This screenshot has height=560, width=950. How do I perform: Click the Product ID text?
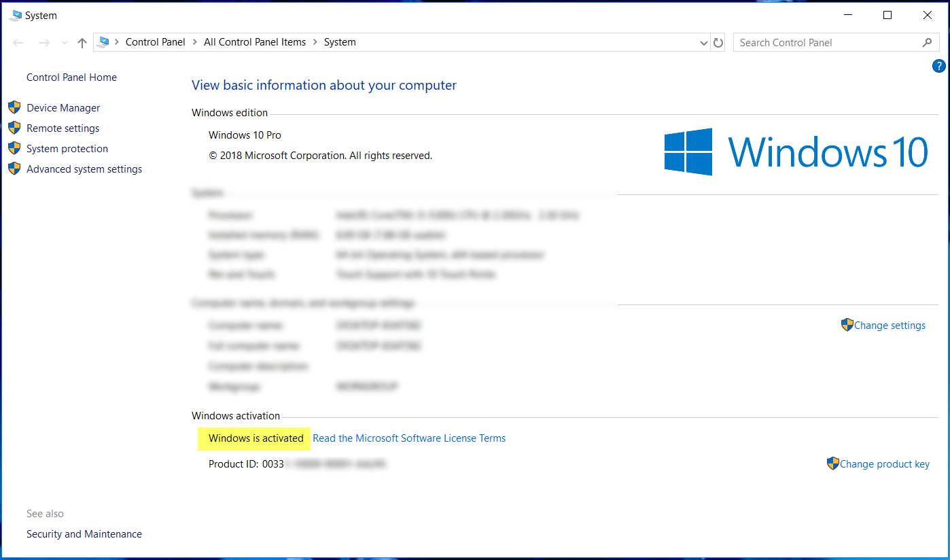pos(298,464)
